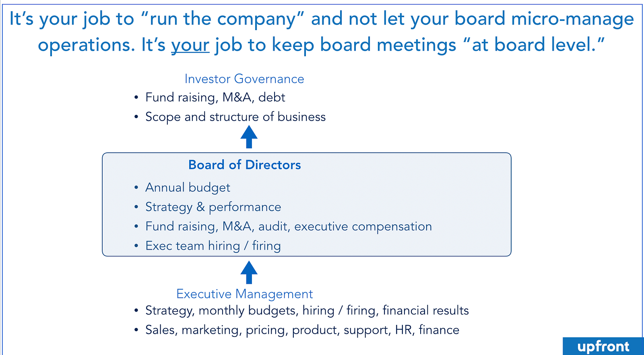This screenshot has height=355, width=644.
Task: Click Fund raising, M&A, debt bullet
Action: [215, 97]
